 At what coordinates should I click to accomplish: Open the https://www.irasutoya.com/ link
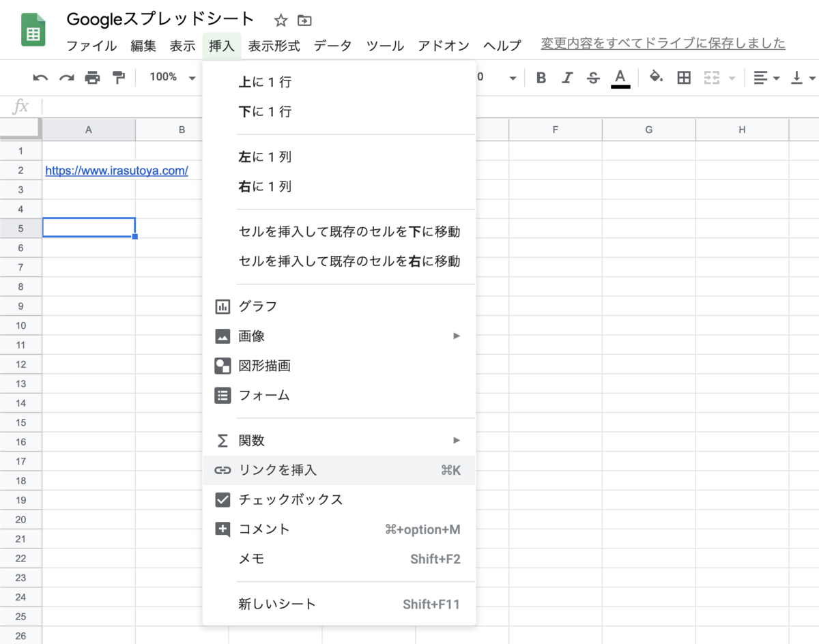[117, 171]
